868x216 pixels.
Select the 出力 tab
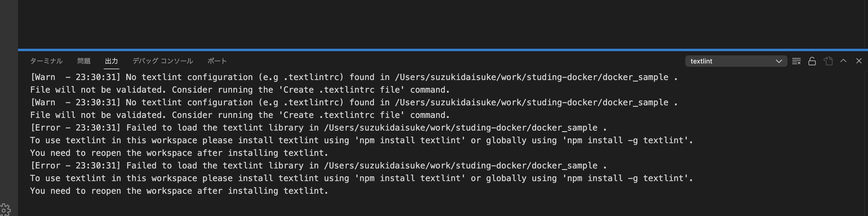click(111, 61)
